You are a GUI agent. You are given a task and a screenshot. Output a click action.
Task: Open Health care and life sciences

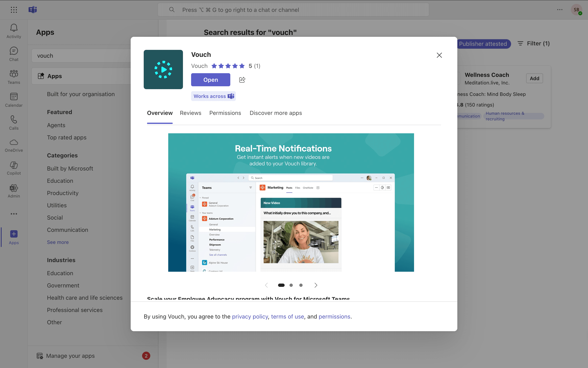pos(85,298)
